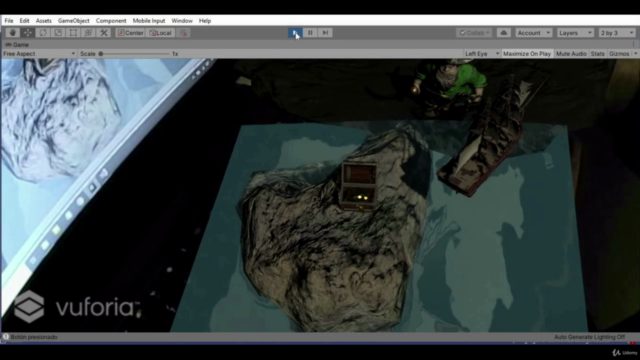Toggle Gizmos in Game view

[x=619, y=53]
